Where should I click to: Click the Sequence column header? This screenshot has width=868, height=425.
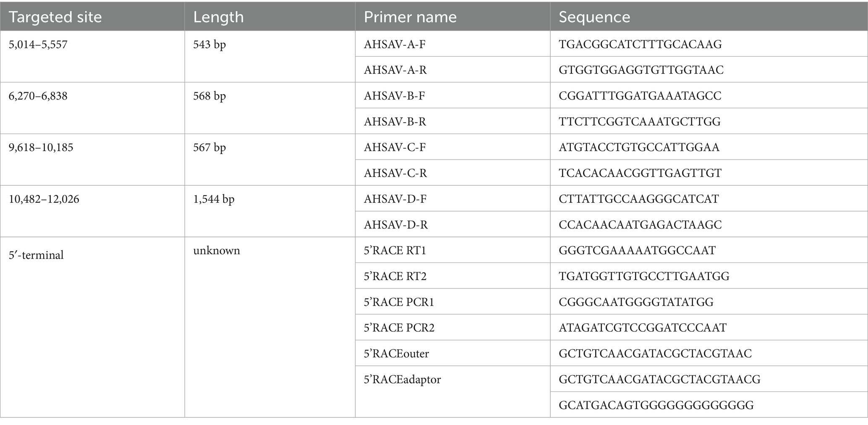tap(709, 17)
